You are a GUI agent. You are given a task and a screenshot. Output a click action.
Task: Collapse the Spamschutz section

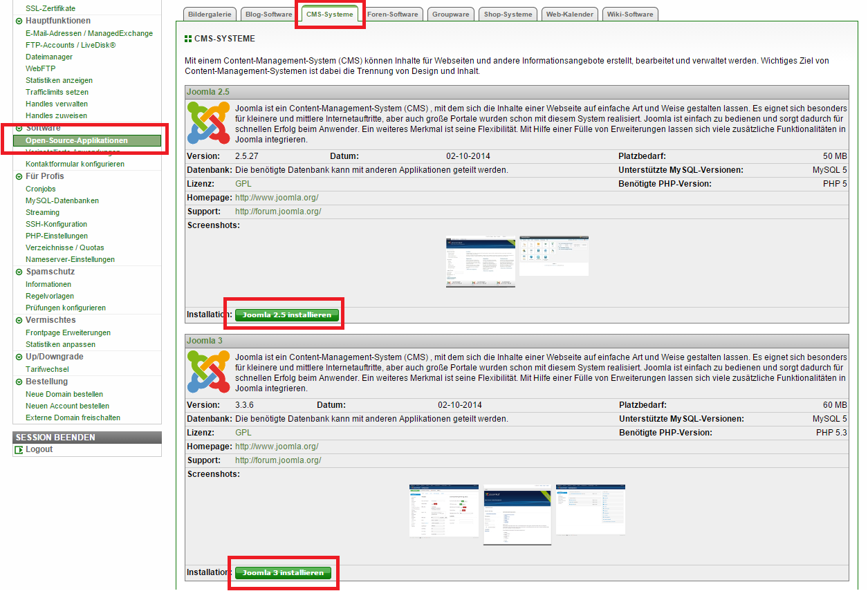pyautogui.click(x=19, y=272)
